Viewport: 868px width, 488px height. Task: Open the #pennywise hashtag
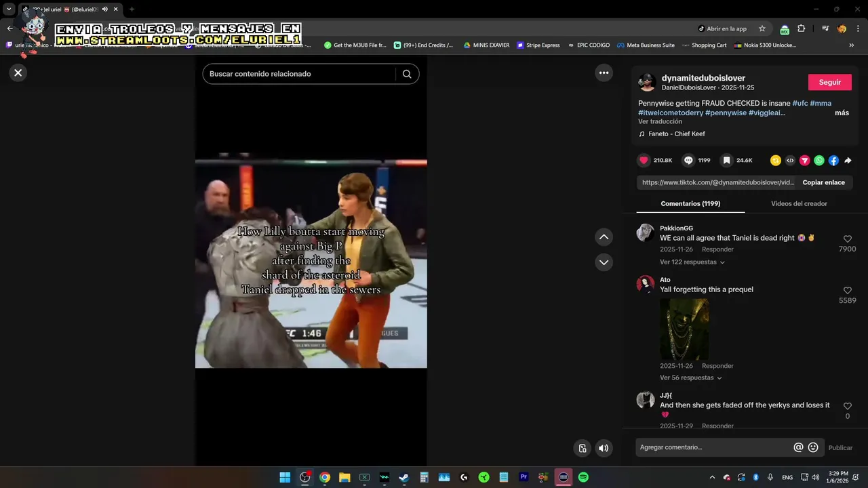726,113
